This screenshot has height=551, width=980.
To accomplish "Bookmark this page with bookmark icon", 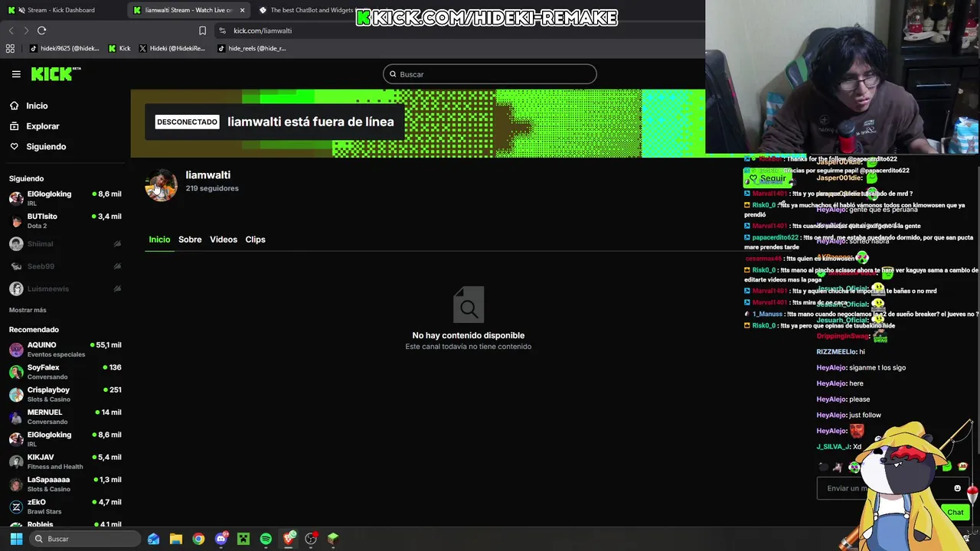I will coord(202,31).
